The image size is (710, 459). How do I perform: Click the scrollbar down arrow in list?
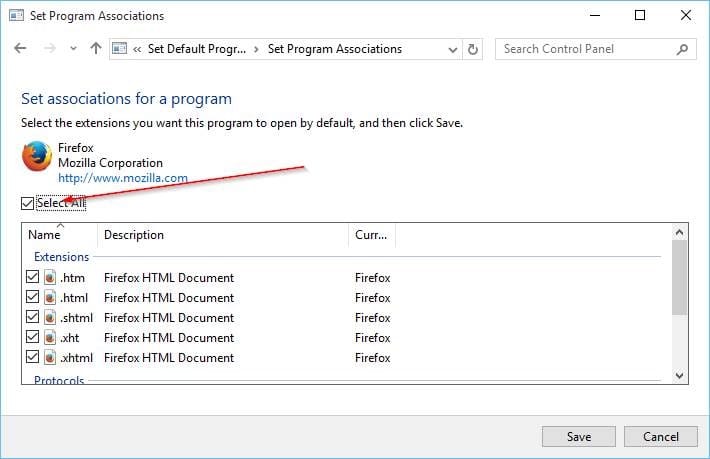click(679, 375)
